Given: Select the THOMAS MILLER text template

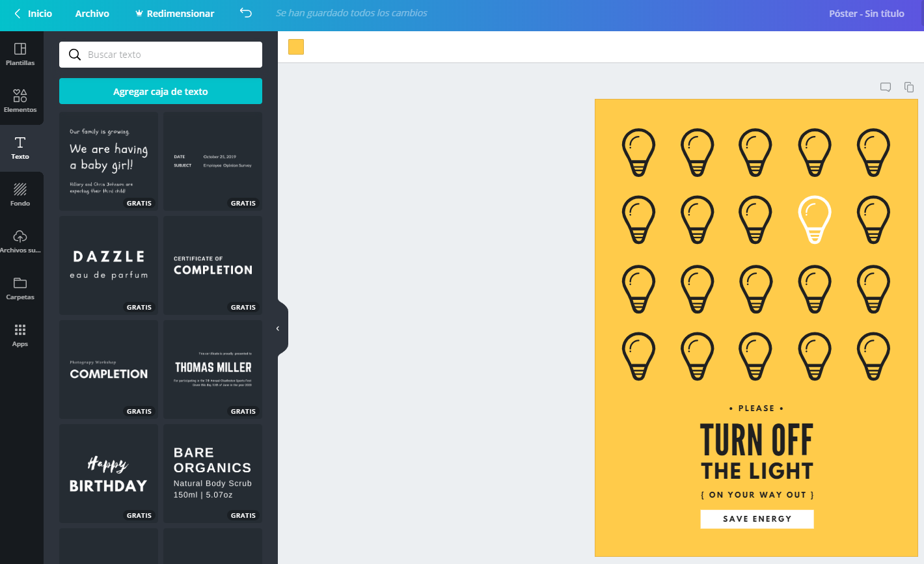Looking at the screenshot, I should pyautogui.click(x=213, y=369).
